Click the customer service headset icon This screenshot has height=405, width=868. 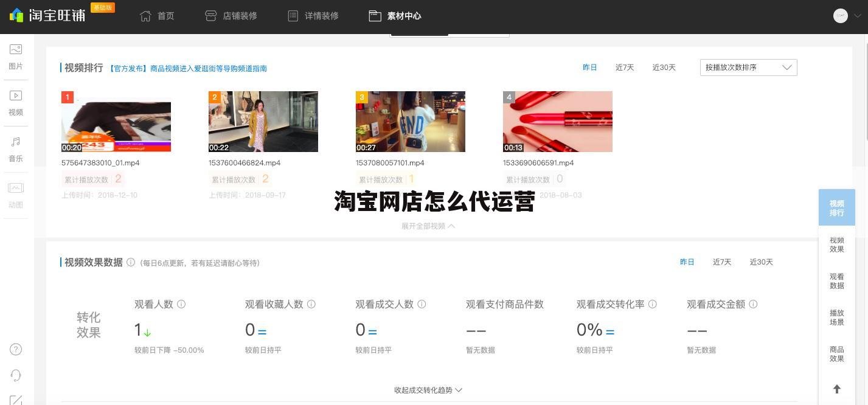(x=16, y=375)
